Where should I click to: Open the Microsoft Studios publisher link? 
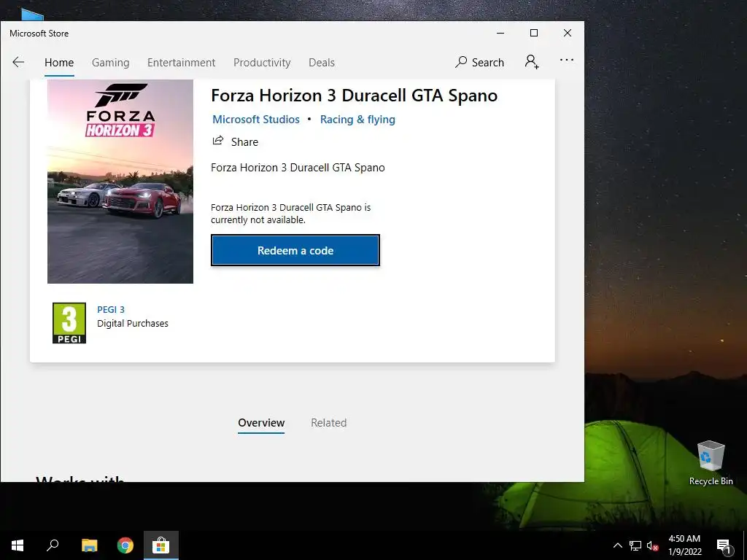click(x=256, y=120)
